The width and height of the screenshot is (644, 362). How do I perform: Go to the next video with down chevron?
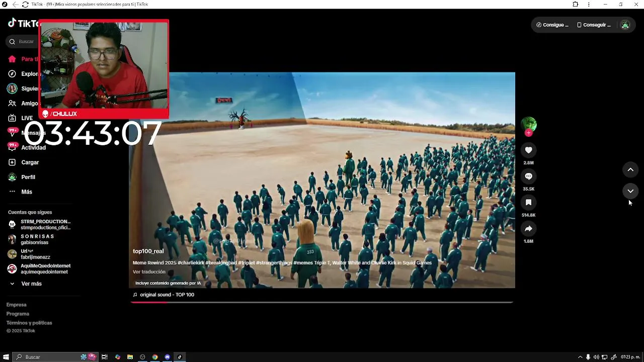(630, 191)
